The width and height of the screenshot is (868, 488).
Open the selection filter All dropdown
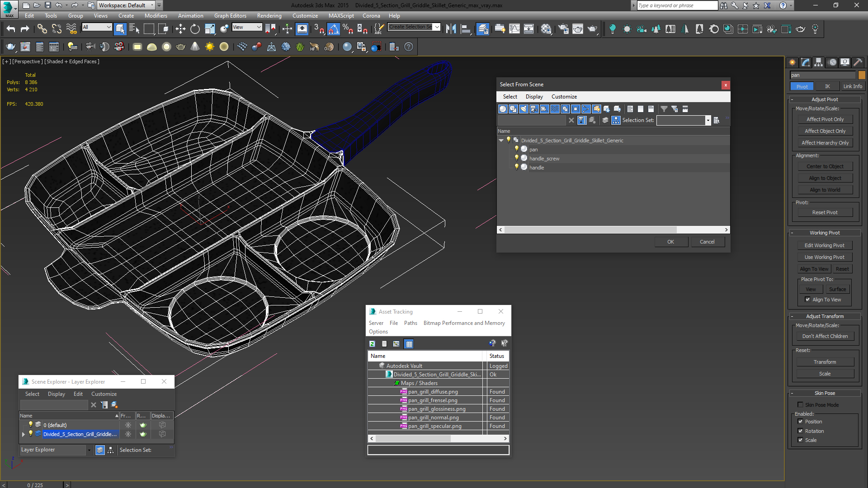tap(97, 27)
